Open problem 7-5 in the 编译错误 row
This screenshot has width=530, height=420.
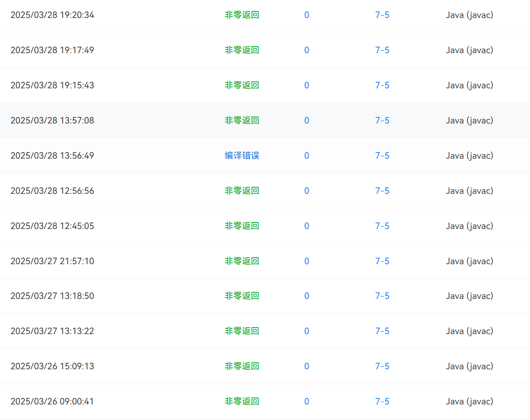(x=382, y=155)
